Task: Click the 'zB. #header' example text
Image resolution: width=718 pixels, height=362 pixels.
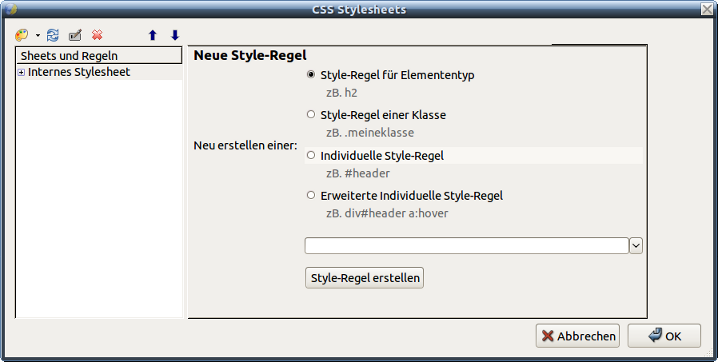Action: coord(358,173)
